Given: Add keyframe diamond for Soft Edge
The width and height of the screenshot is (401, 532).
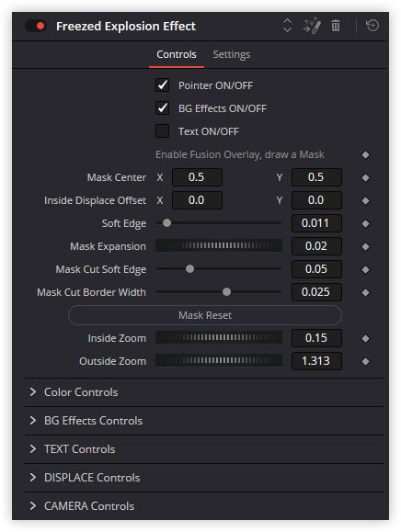Looking at the screenshot, I should tap(365, 223).
